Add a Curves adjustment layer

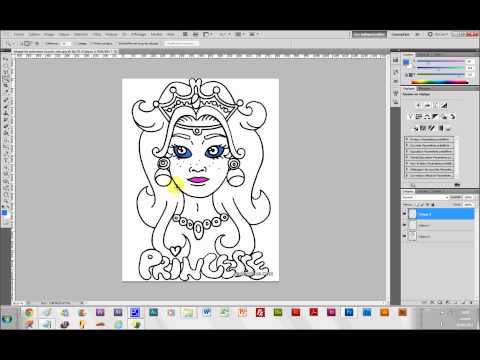coord(435,105)
